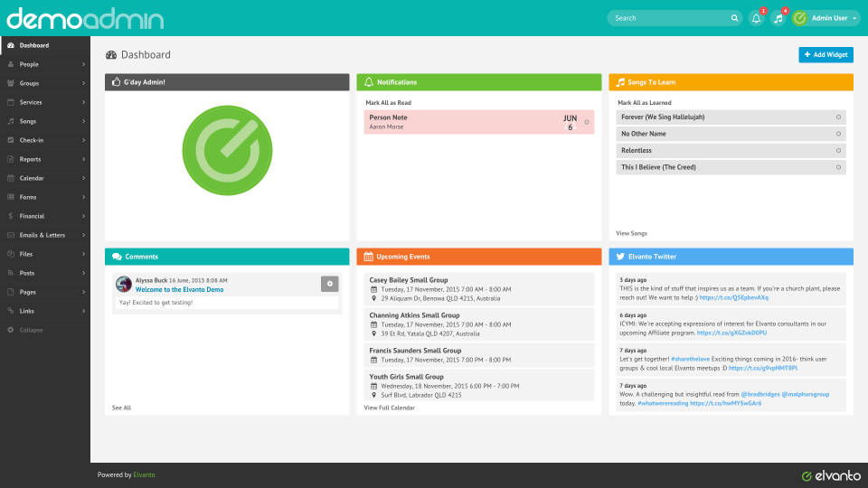
Task: Expand the Services submenu chevron
Action: [83, 102]
